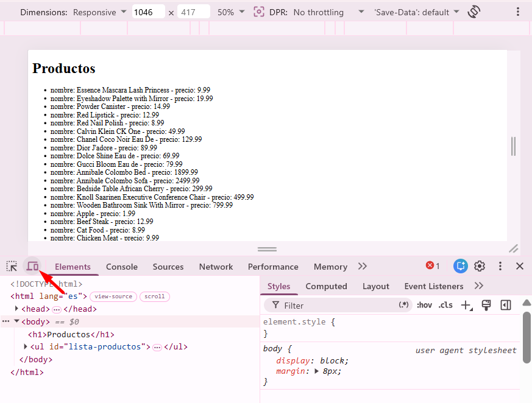Select the h1 Productos DOM node
Viewport: 532px width, 403px height.
pos(71,335)
